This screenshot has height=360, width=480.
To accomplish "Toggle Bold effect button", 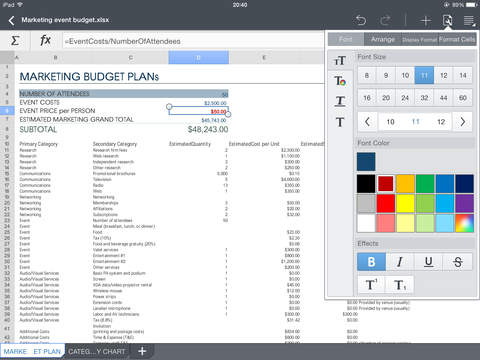I will point(371,262).
